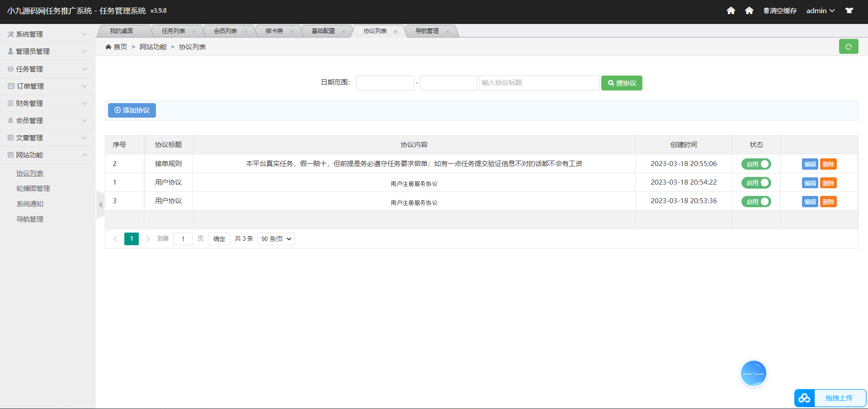
Task: Expand 订单管理 sidebar menu
Action: (x=47, y=86)
